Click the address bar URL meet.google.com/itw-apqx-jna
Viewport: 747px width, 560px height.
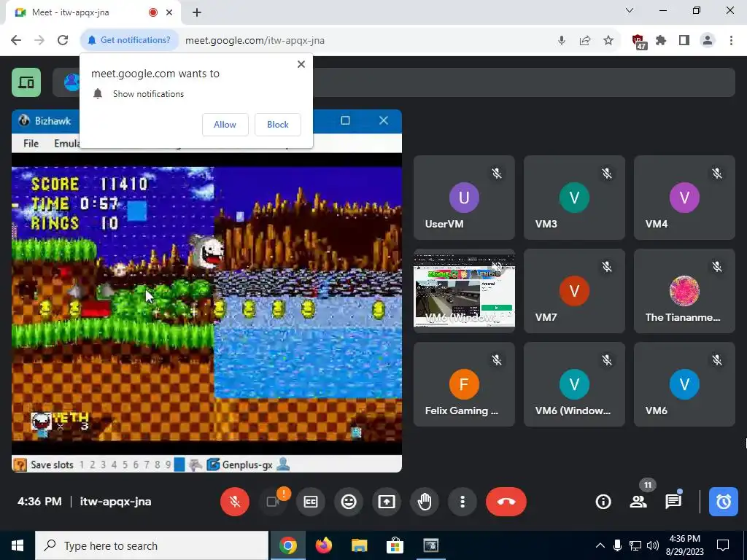point(255,41)
